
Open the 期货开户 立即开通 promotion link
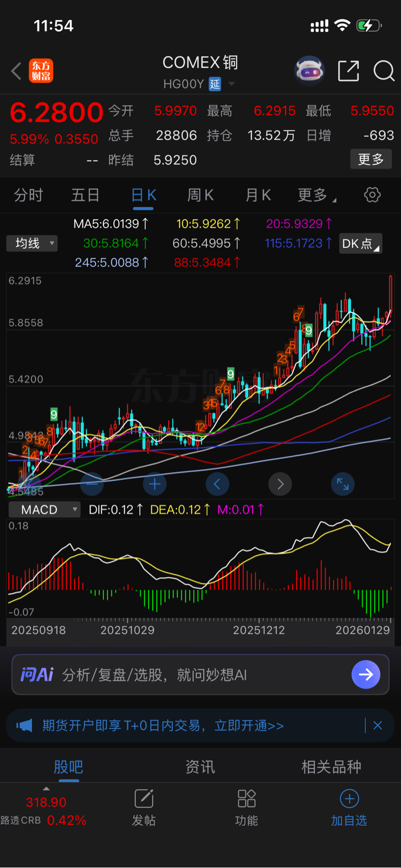(x=163, y=726)
